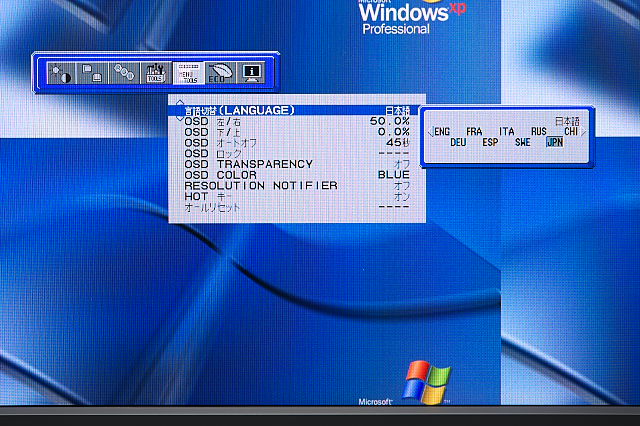Show the monitor information icon
Screen dimensions: 640x426
[251, 73]
